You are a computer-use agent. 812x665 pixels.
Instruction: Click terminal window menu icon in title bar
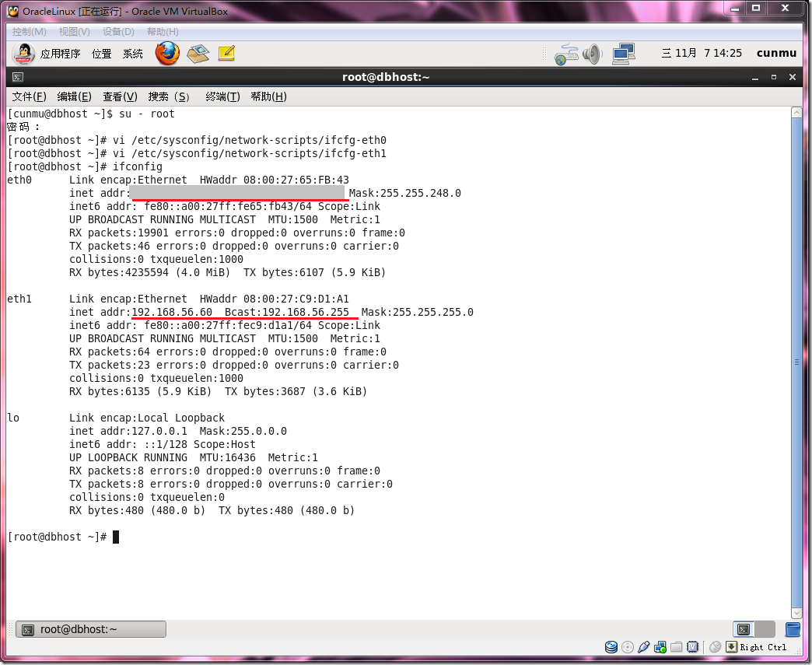(18, 77)
